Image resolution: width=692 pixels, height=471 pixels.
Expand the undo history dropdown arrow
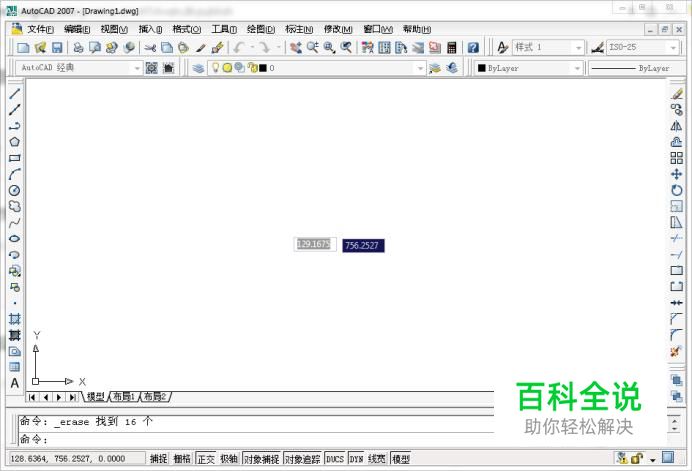point(252,47)
